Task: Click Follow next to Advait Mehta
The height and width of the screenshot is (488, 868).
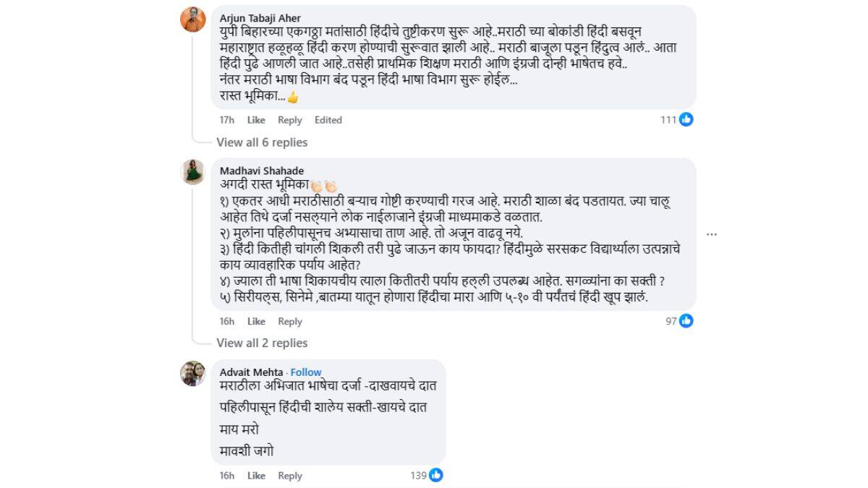Action: click(x=306, y=372)
